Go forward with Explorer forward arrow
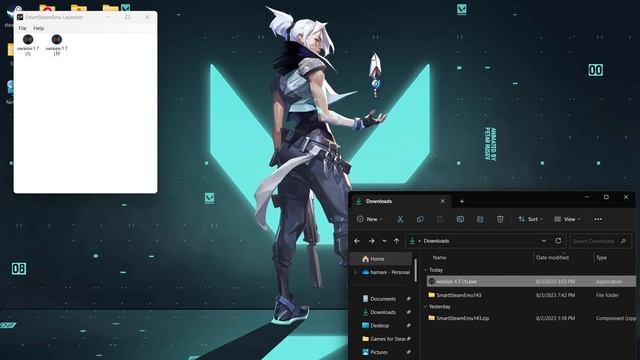The height and width of the screenshot is (360, 640). pyautogui.click(x=371, y=241)
